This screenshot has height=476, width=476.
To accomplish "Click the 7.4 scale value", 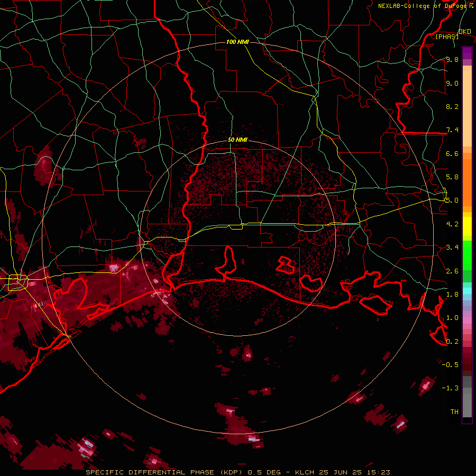I will [x=452, y=130].
